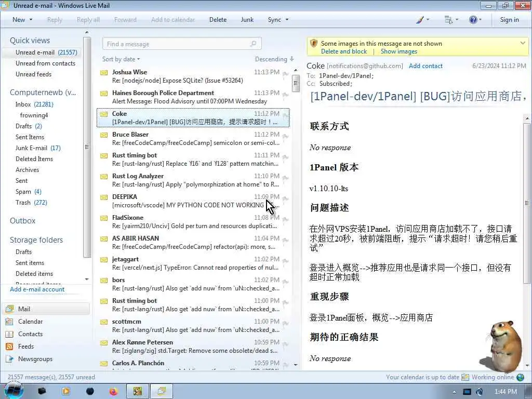Open the Help question mark icon
The width and height of the screenshot is (532, 399).
click(x=473, y=20)
